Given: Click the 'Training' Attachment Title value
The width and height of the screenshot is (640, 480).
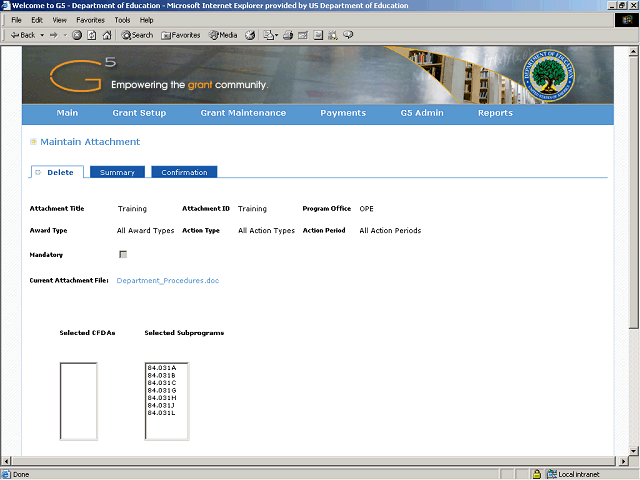Looking at the screenshot, I should (132, 209).
